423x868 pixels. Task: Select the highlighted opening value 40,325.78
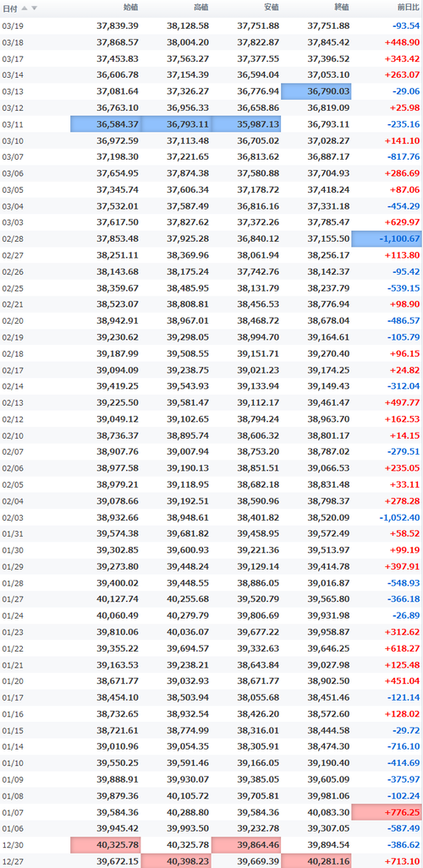click(x=106, y=845)
